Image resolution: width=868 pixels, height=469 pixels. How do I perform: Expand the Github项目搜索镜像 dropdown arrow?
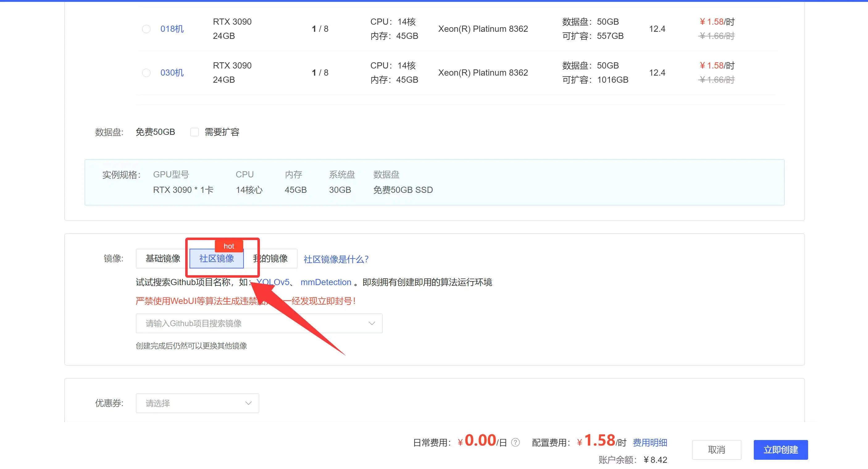coord(372,323)
